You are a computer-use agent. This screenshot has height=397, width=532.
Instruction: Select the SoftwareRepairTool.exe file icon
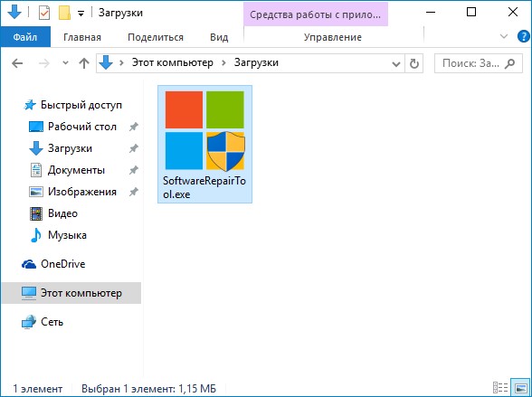tap(204, 130)
